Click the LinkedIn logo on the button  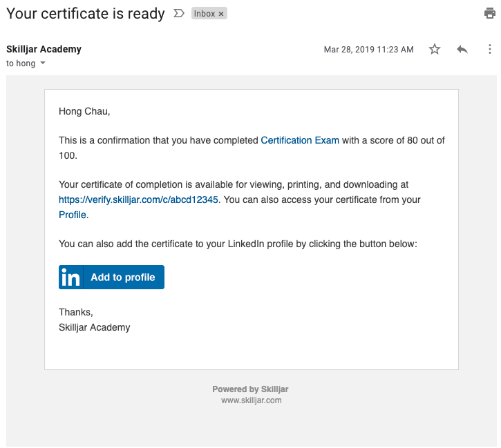pyautogui.click(x=70, y=277)
